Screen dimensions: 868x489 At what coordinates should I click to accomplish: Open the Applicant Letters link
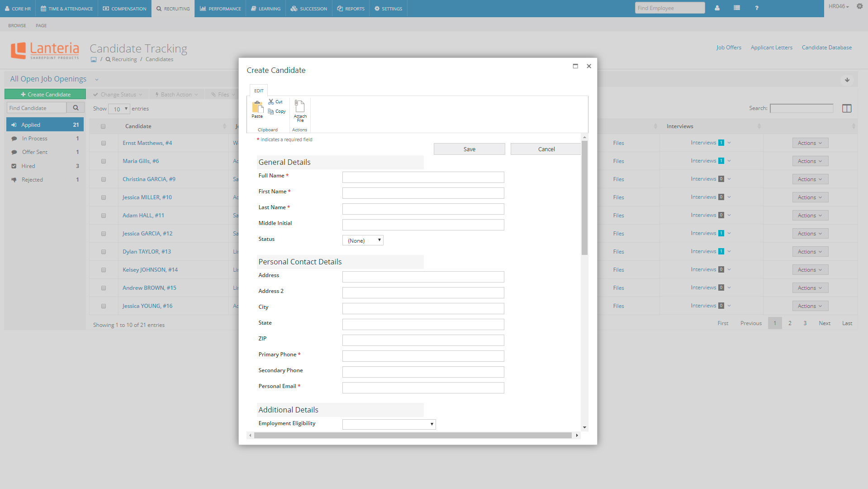coord(772,48)
